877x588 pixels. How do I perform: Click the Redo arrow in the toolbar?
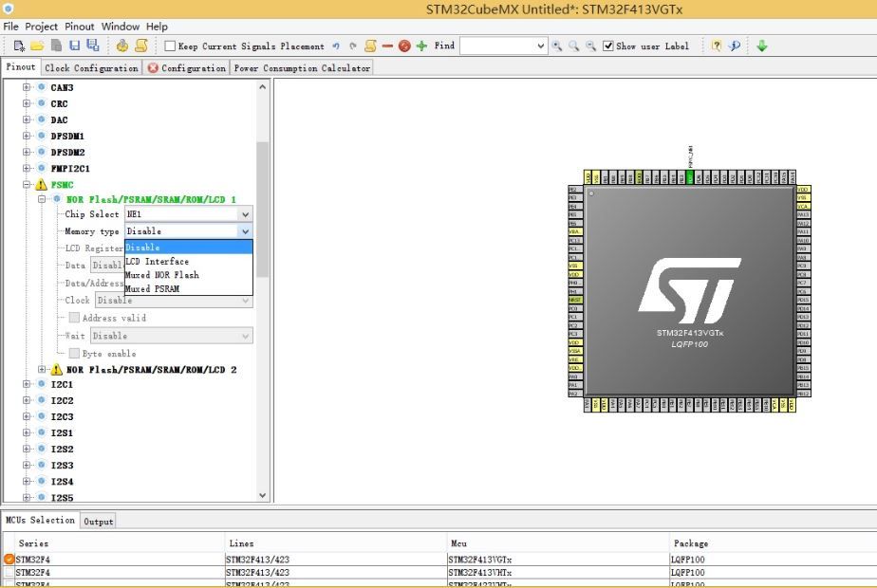tap(353, 46)
